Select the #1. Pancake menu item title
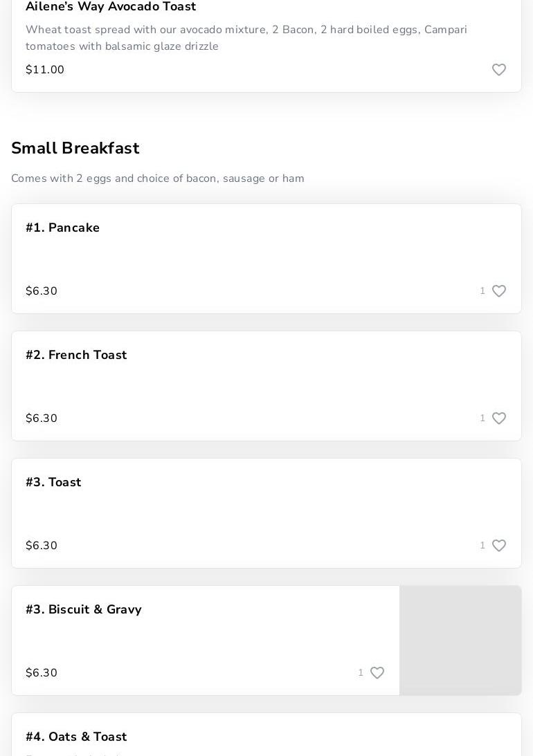The height and width of the screenshot is (756, 533). point(63,228)
